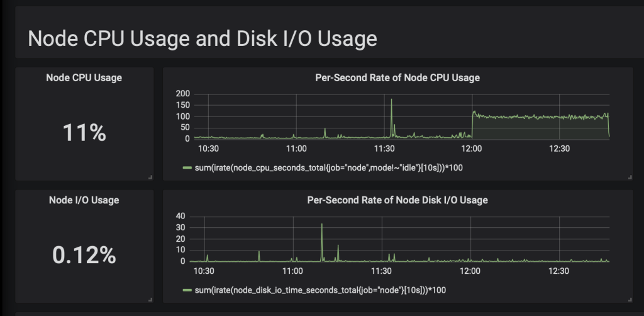Click the green swatch beside node_cpu_seconds_total legend
Viewport: 644px width, 316px height.
(x=187, y=168)
